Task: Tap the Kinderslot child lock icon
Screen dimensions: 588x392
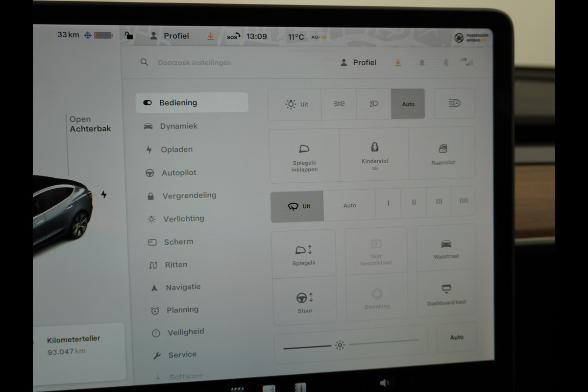Action: pyautogui.click(x=375, y=147)
